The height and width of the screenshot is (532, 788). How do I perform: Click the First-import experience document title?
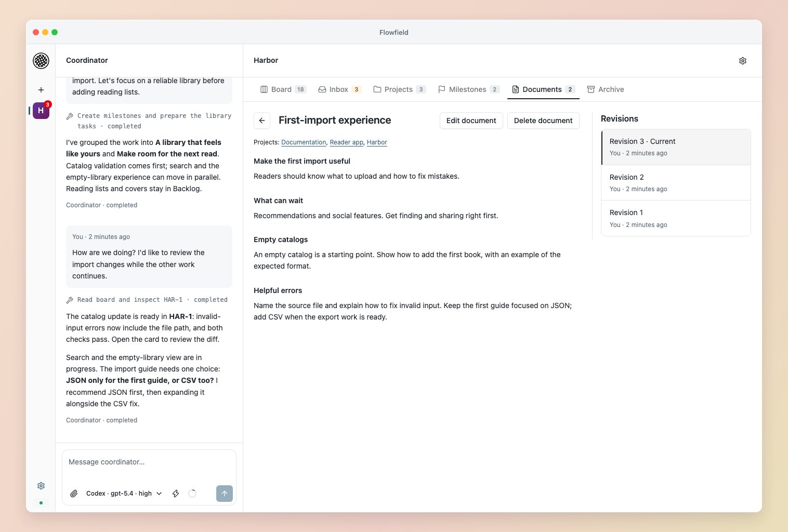coord(335,121)
